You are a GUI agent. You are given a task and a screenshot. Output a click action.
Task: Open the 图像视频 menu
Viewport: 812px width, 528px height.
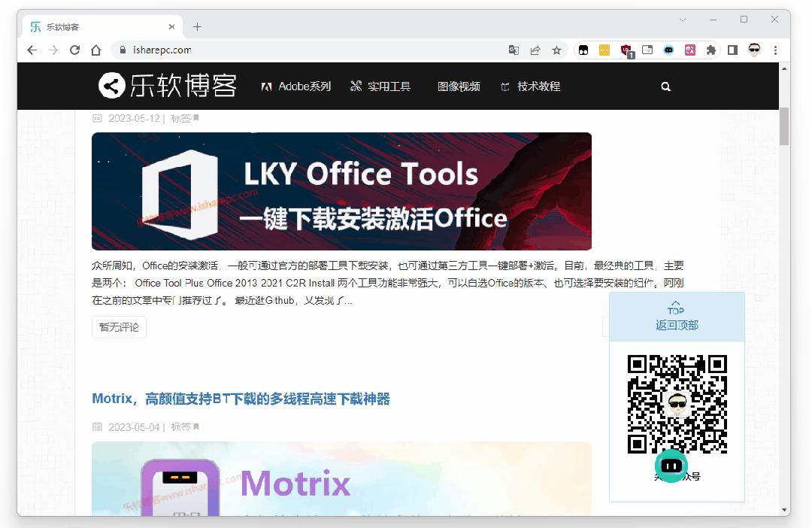[459, 86]
